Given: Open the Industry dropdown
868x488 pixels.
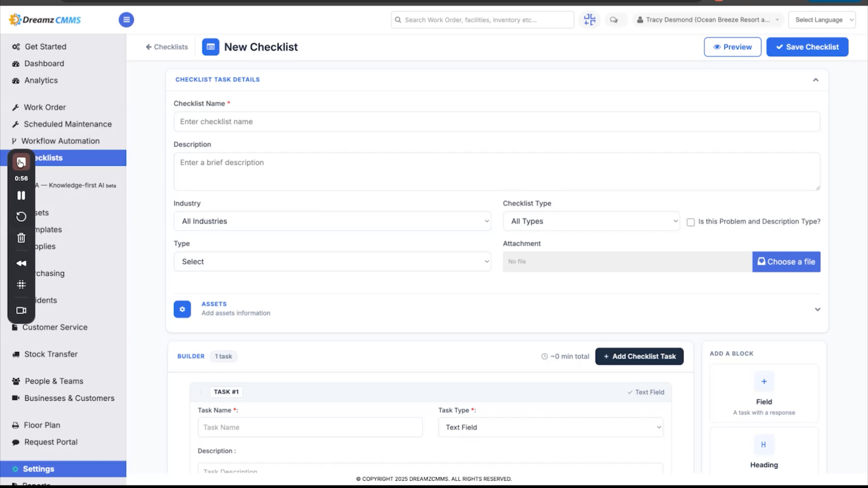Looking at the screenshot, I should pyautogui.click(x=332, y=221).
